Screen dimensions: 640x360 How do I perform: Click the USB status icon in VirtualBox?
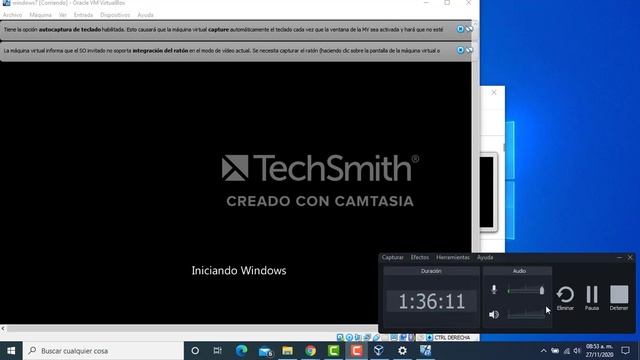click(x=376, y=338)
